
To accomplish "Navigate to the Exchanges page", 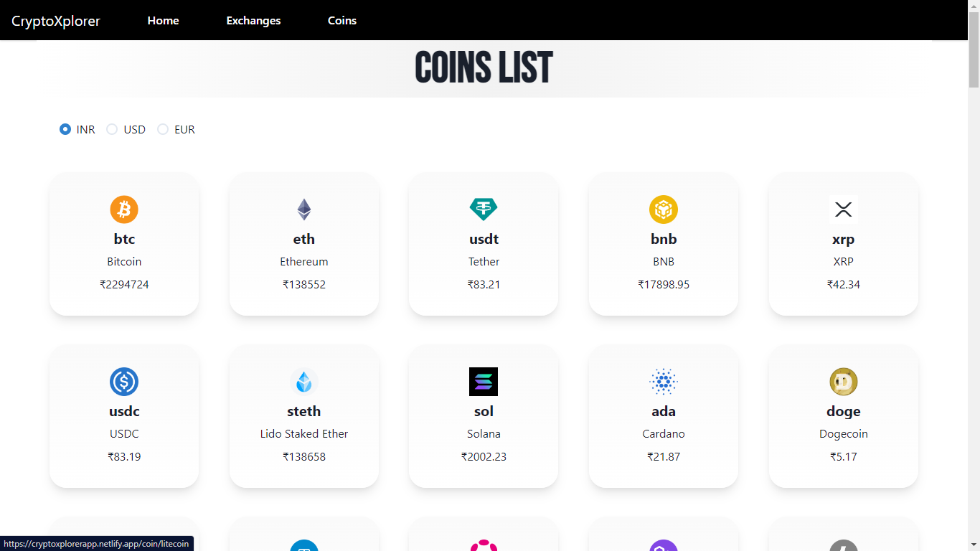I will point(253,20).
